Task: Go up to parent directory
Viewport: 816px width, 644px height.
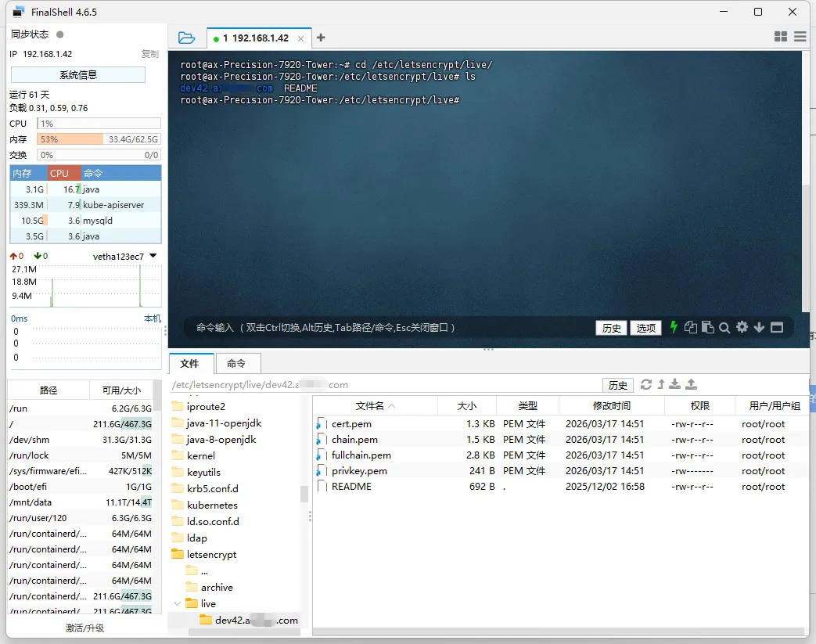Action: [x=661, y=384]
